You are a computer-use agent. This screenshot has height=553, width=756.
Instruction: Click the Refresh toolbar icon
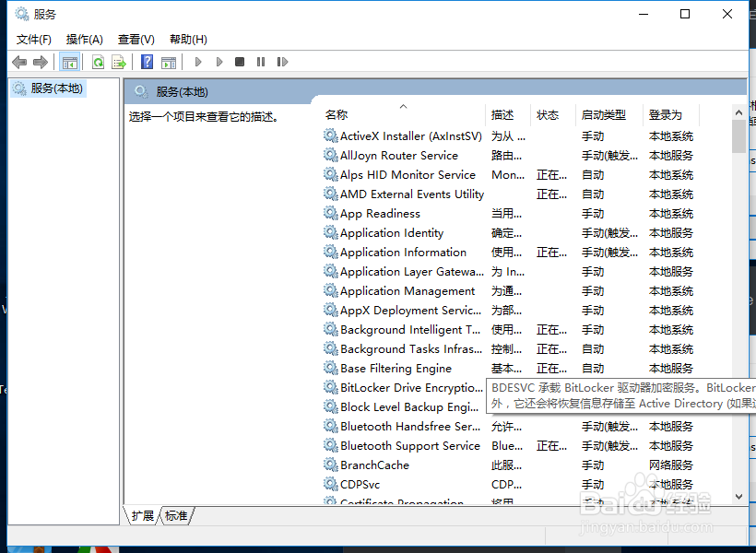pos(99,62)
